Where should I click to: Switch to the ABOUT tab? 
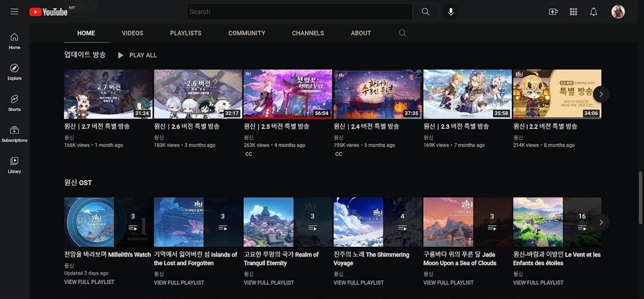pyautogui.click(x=361, y=33)
